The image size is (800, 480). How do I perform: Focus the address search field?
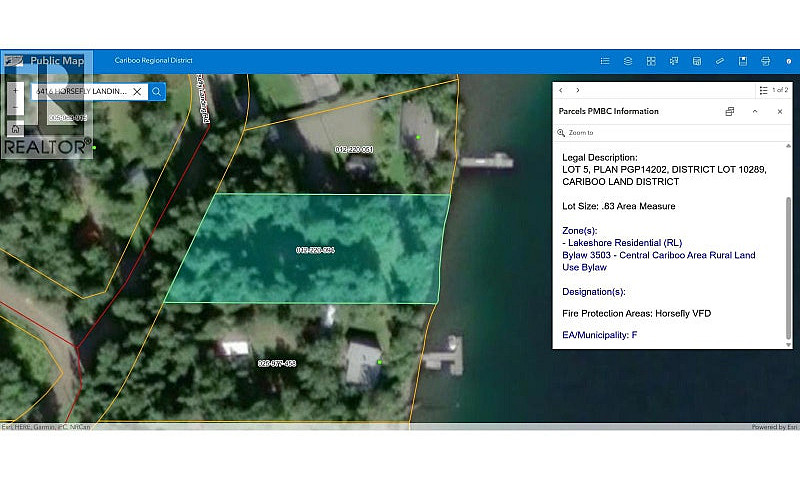(82, 91)
